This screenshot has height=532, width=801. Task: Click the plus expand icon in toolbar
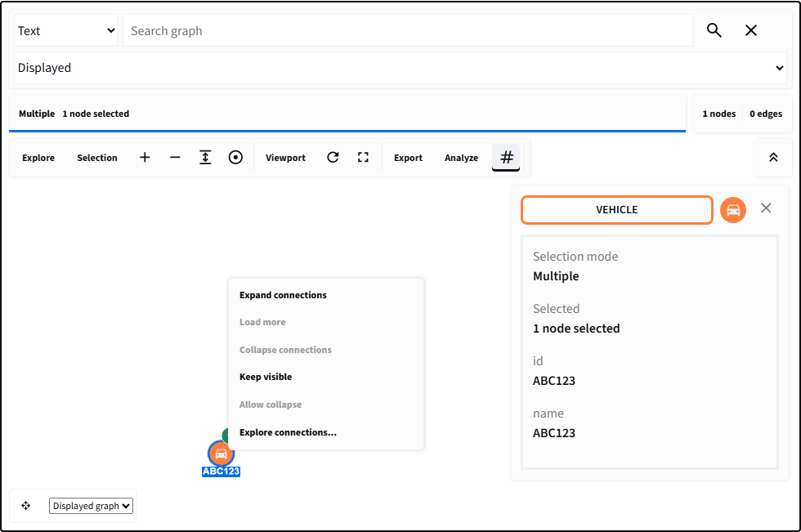coord(145,157)
